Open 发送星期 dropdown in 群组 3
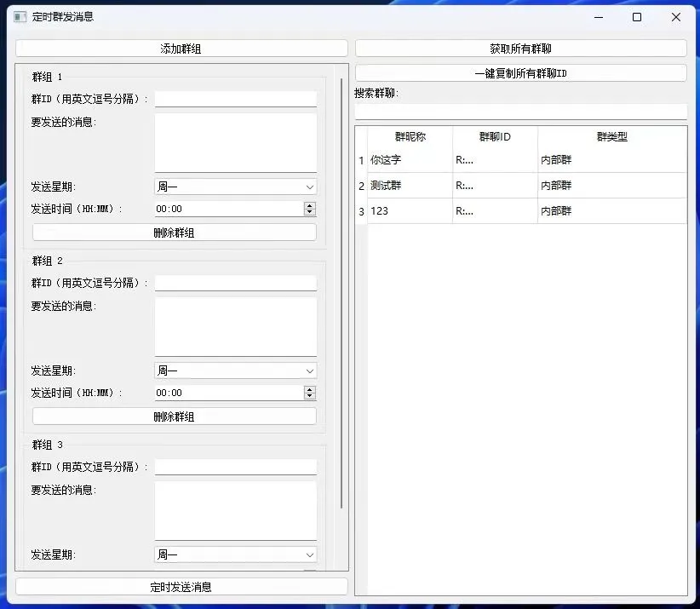The width and height of the screenshot is (700, 609). pos(235,554)
